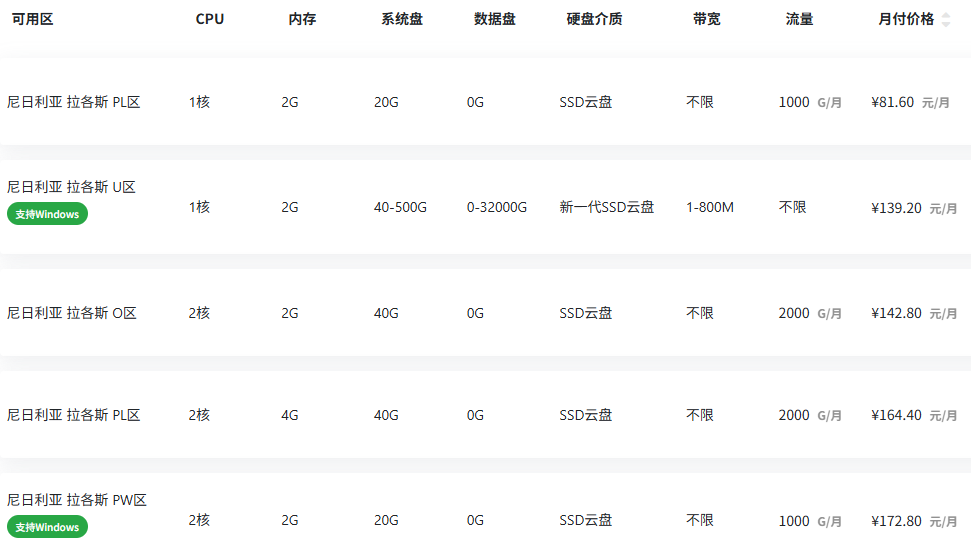Click the 支持Windows badge under 拉各斯 PW区
This screenshot has width=971, height=558.
47,527
